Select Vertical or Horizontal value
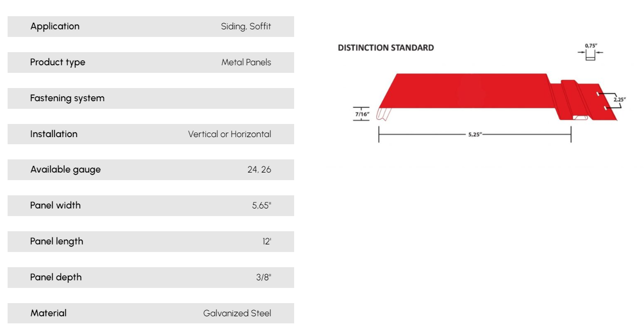644x336 pixels. [x=230, y=134]
